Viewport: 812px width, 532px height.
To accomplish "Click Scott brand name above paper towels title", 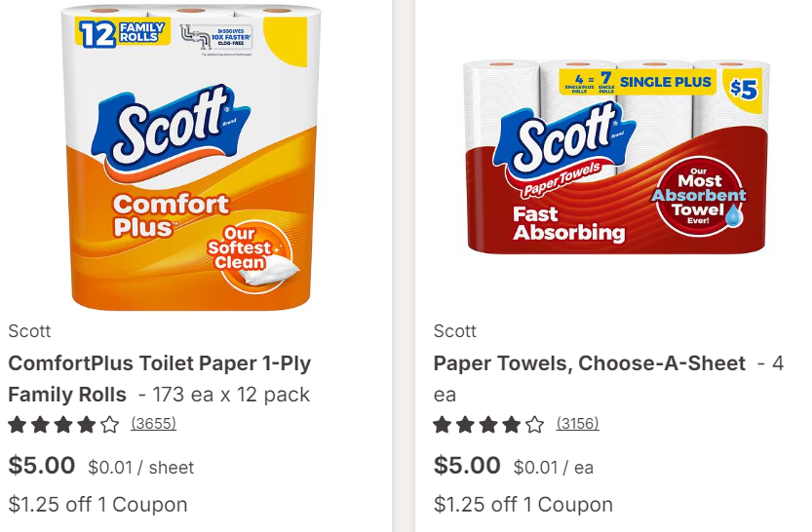I will click(x=454, y=330).
